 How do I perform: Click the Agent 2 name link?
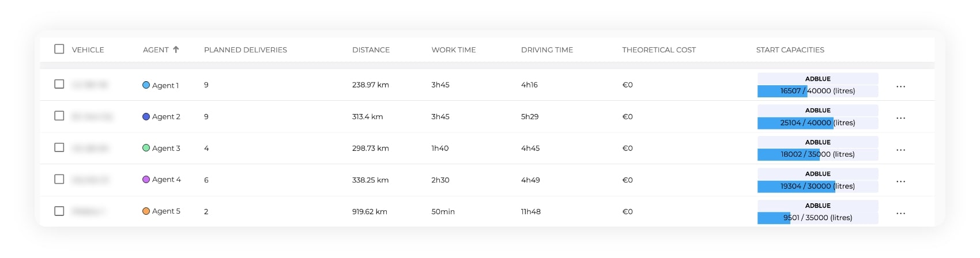click(166, 117)
